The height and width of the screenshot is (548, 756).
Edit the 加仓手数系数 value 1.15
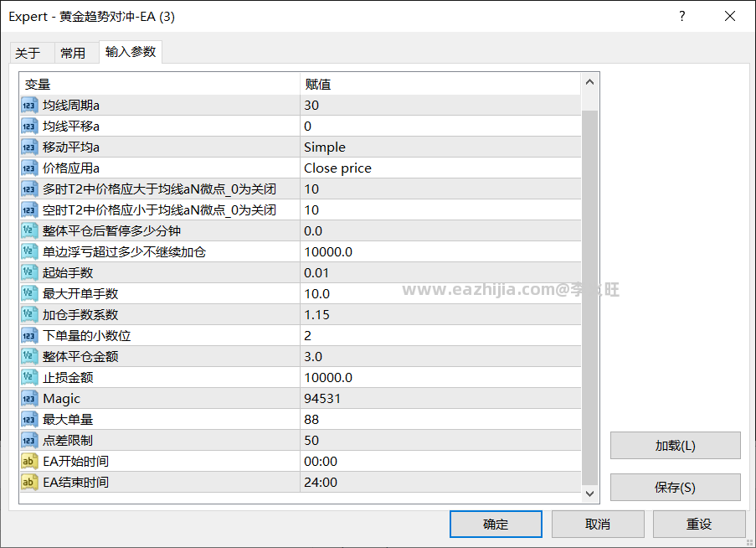coord(440,314)
